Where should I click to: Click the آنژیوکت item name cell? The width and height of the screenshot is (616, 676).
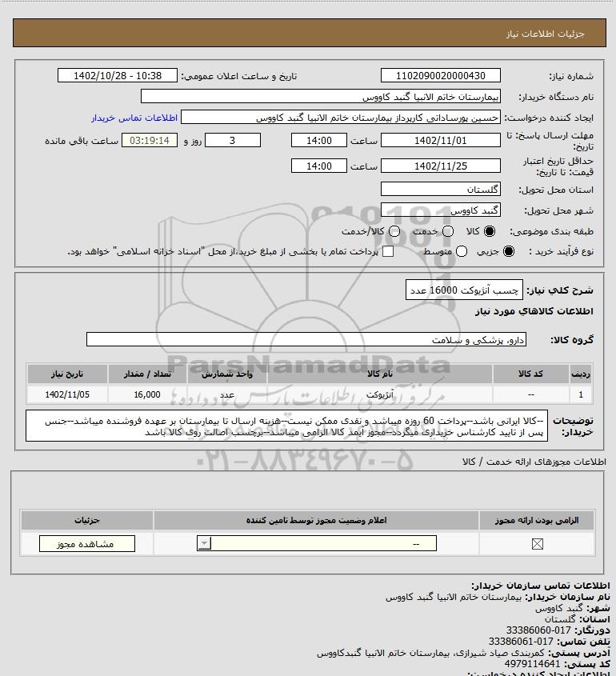[x=380, y=394]
